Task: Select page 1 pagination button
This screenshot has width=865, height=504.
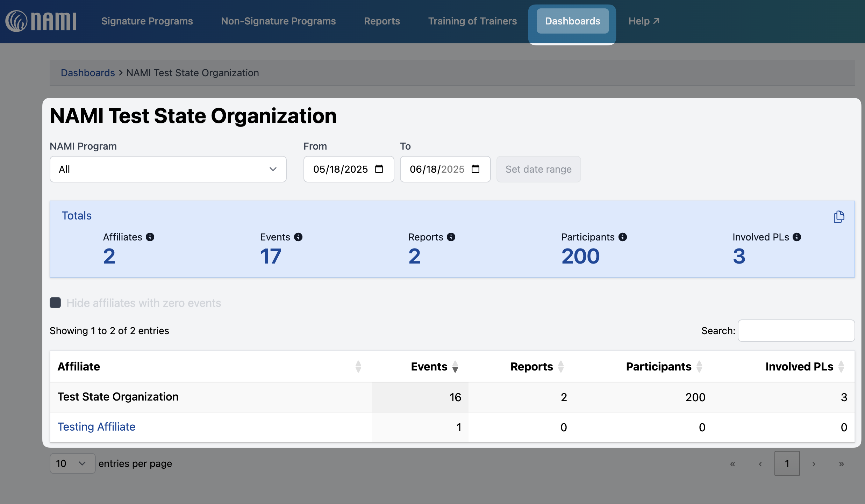Action: click(787, 463)
